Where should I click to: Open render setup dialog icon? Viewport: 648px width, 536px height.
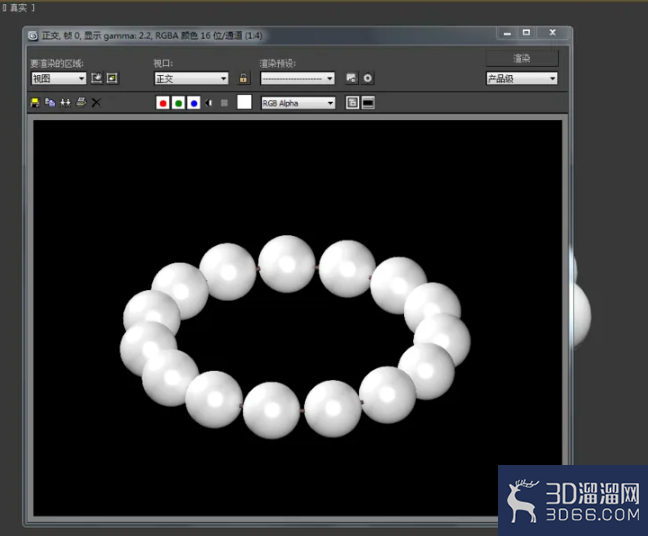point(352,78)
